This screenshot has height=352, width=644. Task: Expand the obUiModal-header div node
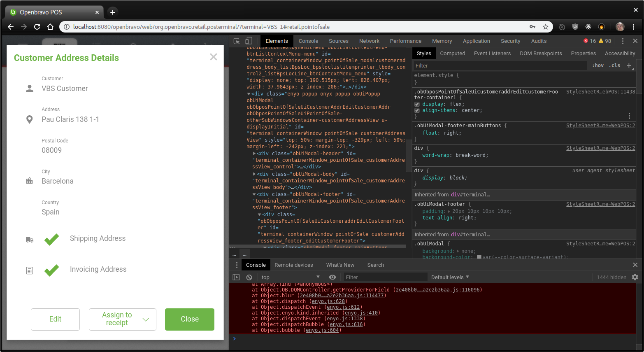click(254, 154)
